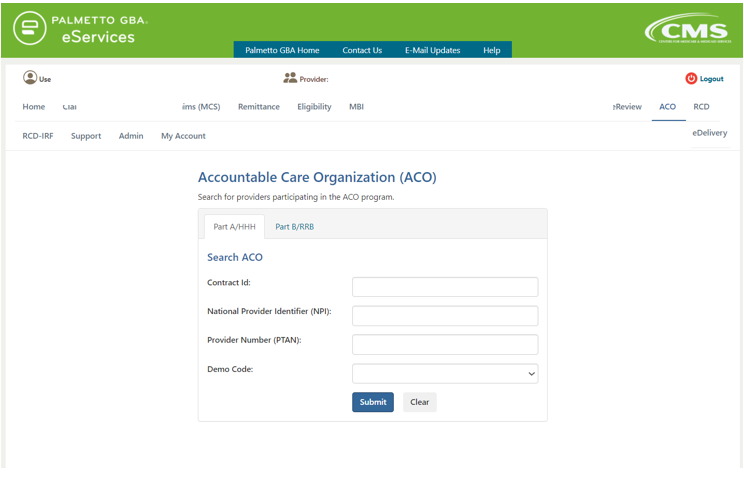Select the Part A/HHH tab
The image size is (744, 502).
[234, 227]
